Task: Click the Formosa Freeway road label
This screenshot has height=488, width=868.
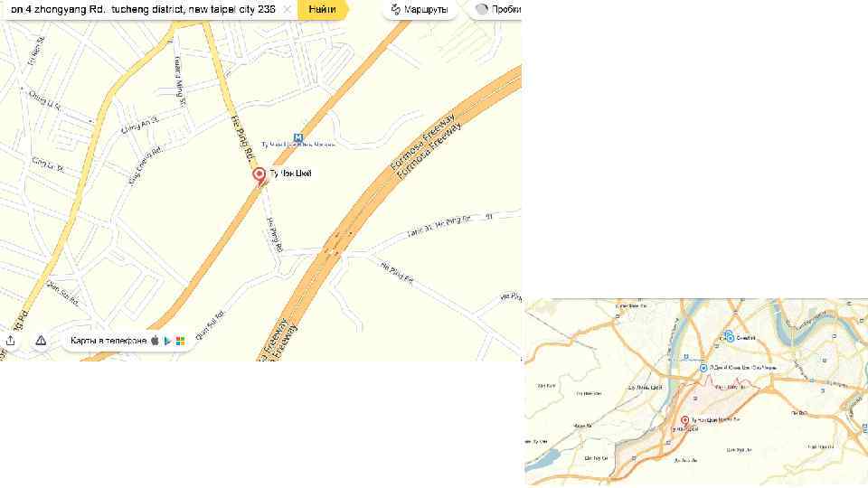Action: [x=423, y=141]
